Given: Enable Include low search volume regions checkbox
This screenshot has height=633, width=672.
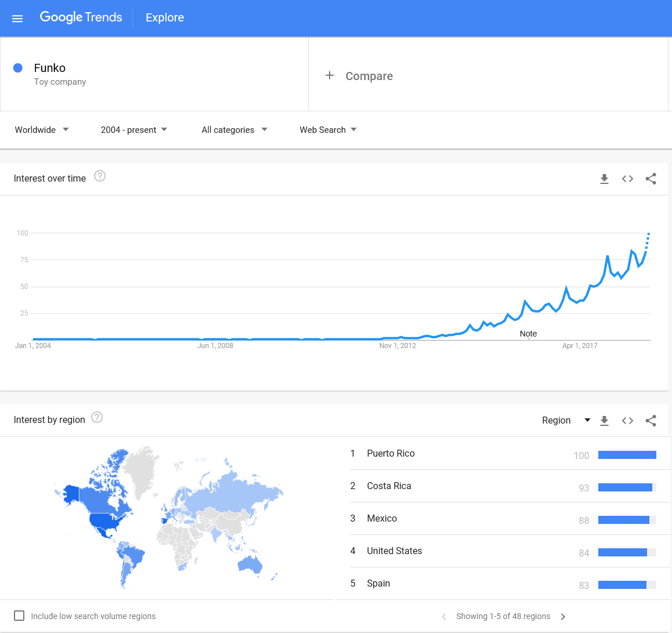Looking at the screenshot, I should coord(19,616).
